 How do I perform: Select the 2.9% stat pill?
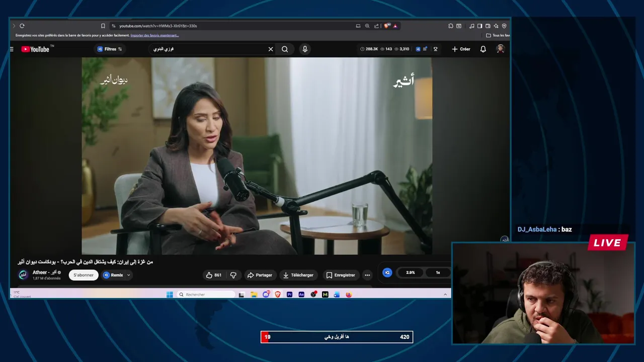coord(411,273)
